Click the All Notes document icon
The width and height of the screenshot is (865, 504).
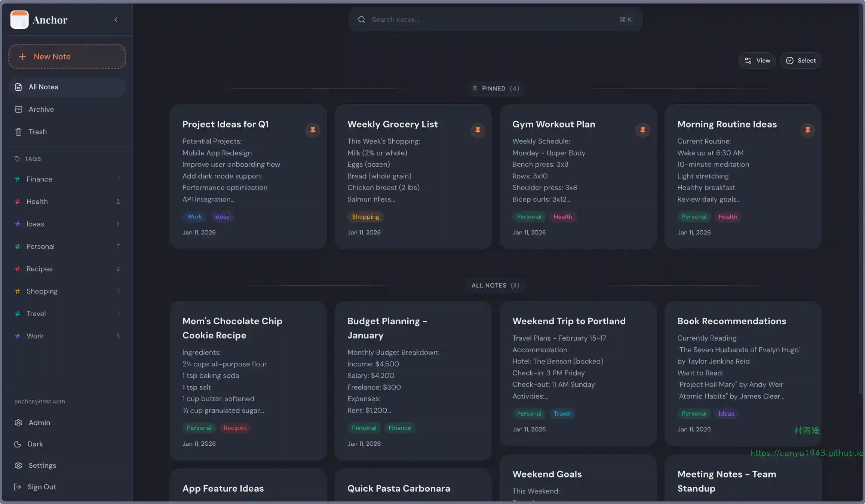[x=18, y=87]
